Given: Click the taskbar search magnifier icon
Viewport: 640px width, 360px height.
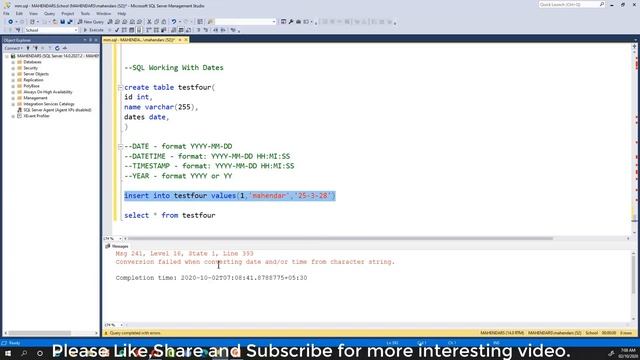Looking at the screenshot, I should point(24,353).
